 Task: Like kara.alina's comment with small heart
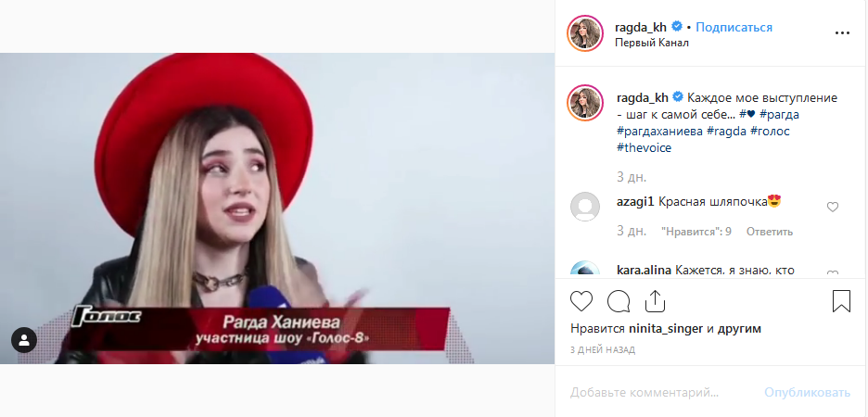(x=833, y=272)
